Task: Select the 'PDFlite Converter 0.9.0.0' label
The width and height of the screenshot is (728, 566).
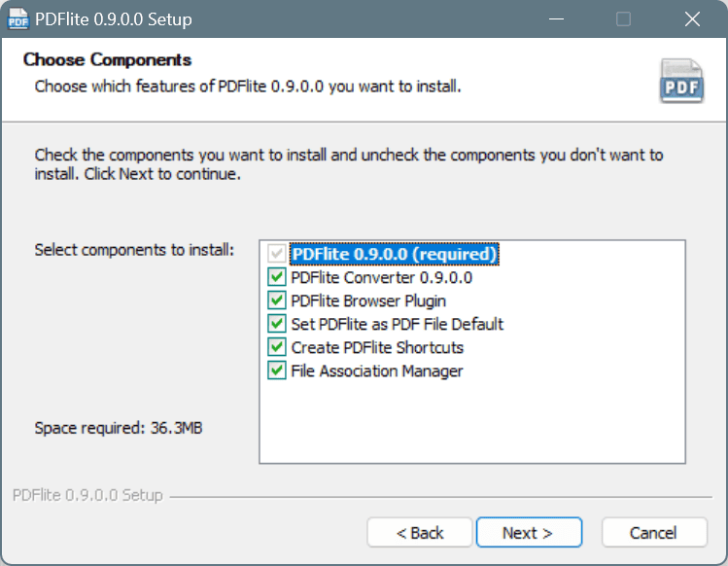Action: pyautogui.click(x=382, y=277)
